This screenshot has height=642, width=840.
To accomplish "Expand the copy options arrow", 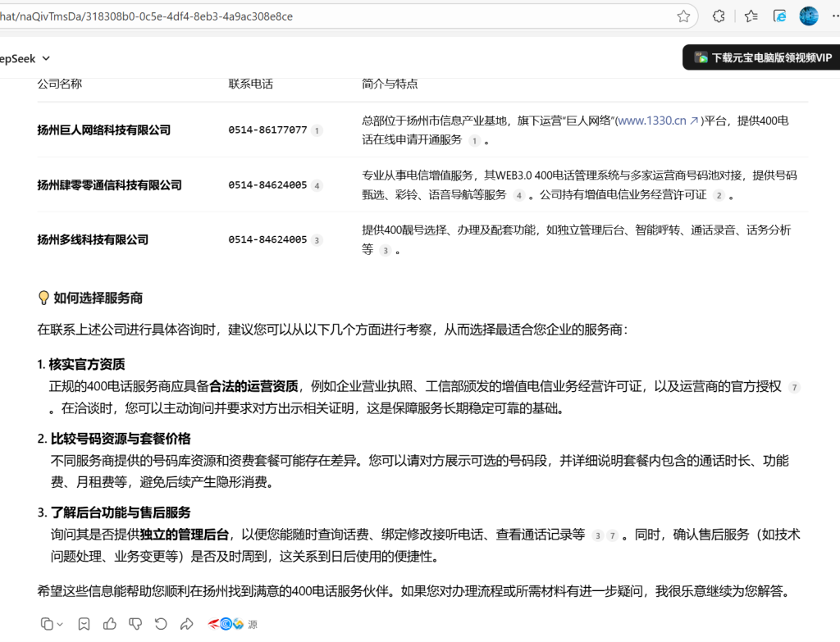I will (60, 624).
